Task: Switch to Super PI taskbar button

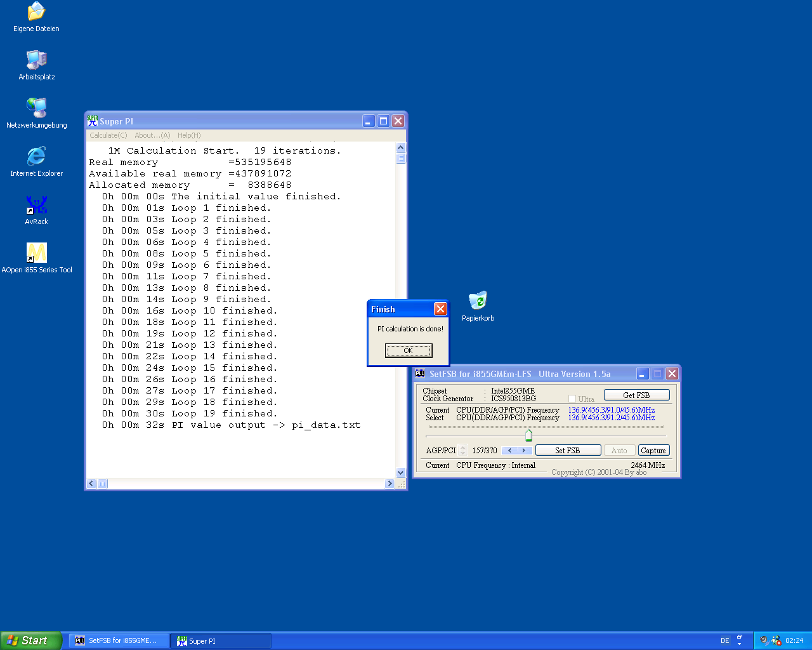Action: (221, 641)
